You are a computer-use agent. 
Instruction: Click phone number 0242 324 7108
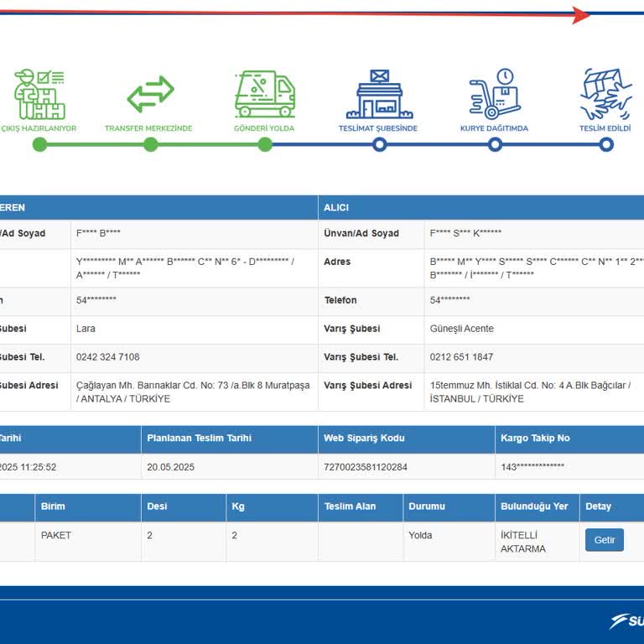point(107,357)
